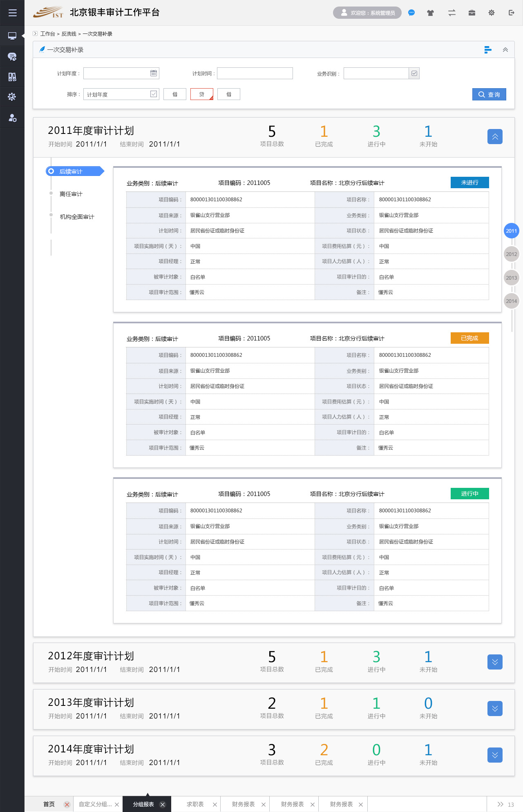This screenshot has height=812, width=523.
Task: Collapse the 2011年度审计计划 section
Action: click(x=495, y=136)
